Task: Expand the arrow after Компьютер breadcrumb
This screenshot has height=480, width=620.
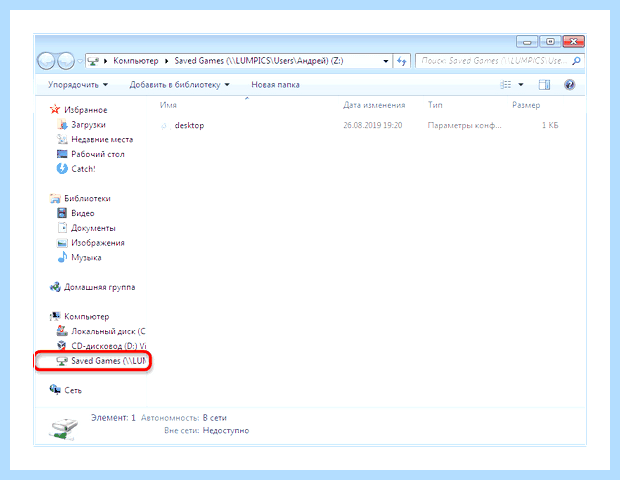Action: [x=166, y=61]
